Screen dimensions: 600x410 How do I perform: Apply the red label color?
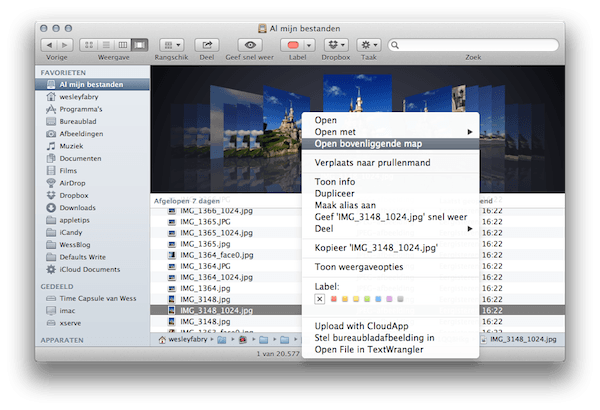point(334,299)
